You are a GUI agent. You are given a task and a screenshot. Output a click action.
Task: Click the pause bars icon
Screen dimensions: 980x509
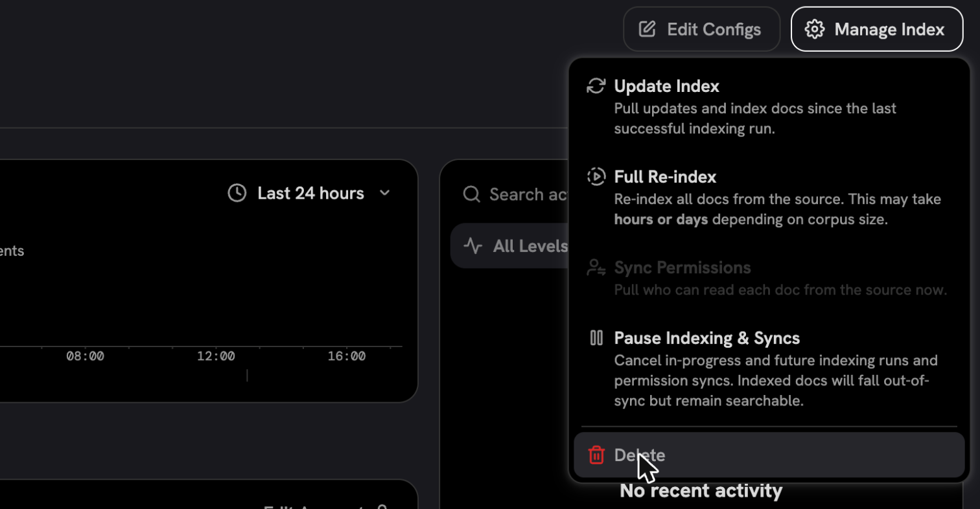coord(596,338)
